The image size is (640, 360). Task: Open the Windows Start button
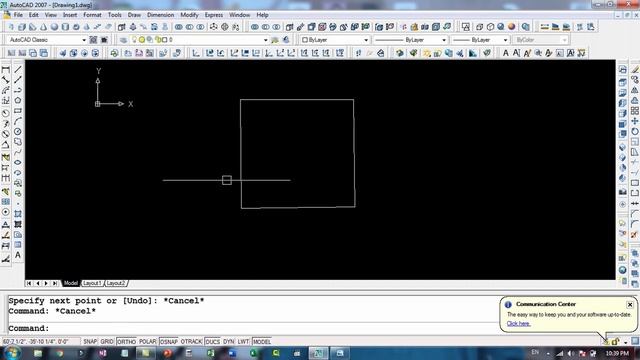click(x=12, y=353)
